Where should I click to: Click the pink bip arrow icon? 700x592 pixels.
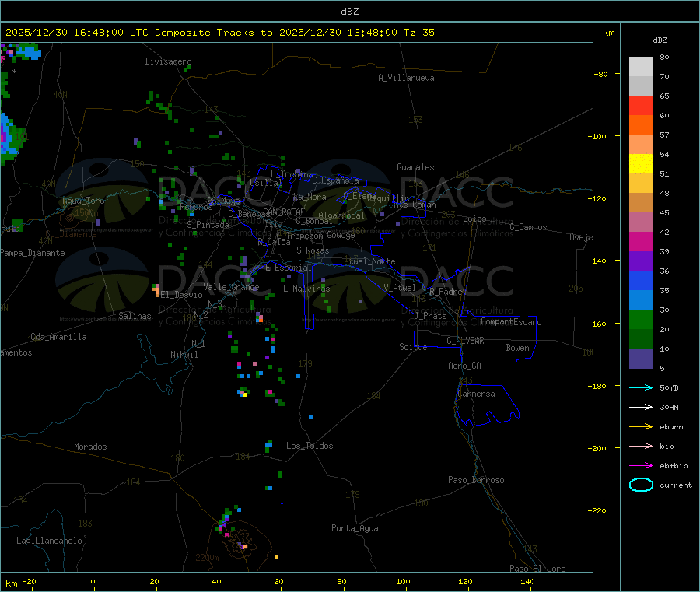pos(641,446)
